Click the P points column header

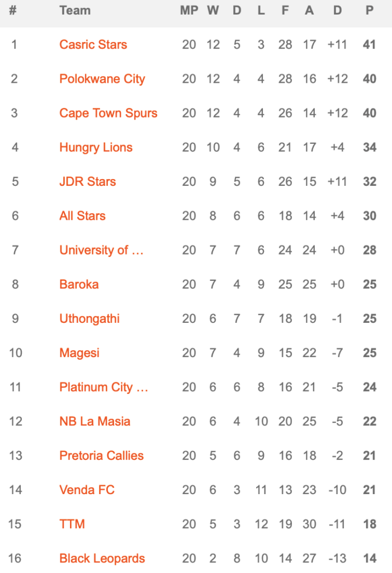[369, 11]
